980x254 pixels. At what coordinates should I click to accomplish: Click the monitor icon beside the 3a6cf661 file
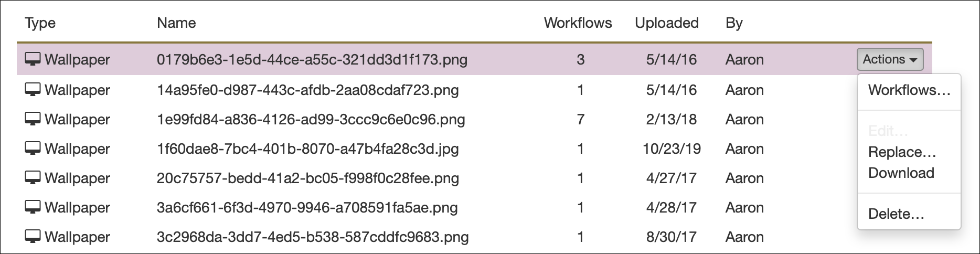click(x=33, y=207)
